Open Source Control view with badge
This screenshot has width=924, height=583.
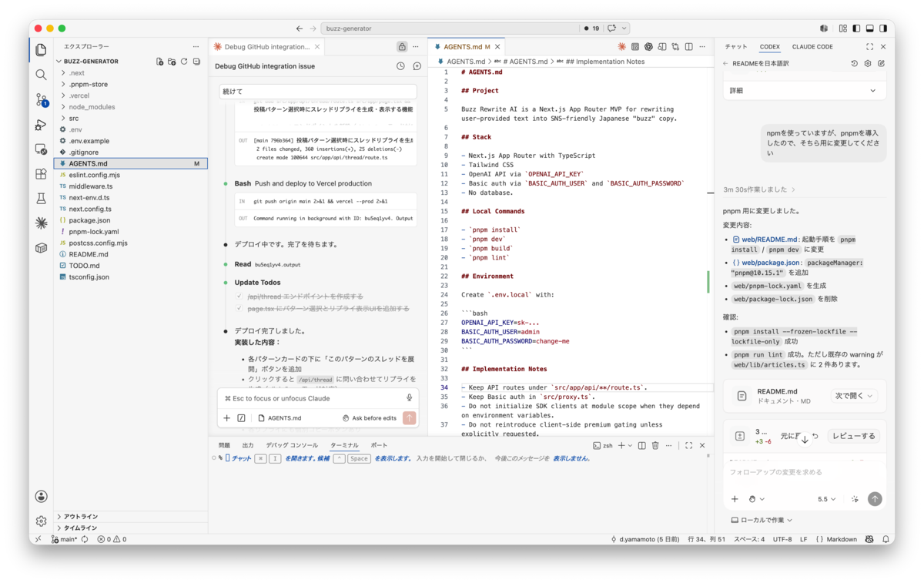click(x=42, y=100)
